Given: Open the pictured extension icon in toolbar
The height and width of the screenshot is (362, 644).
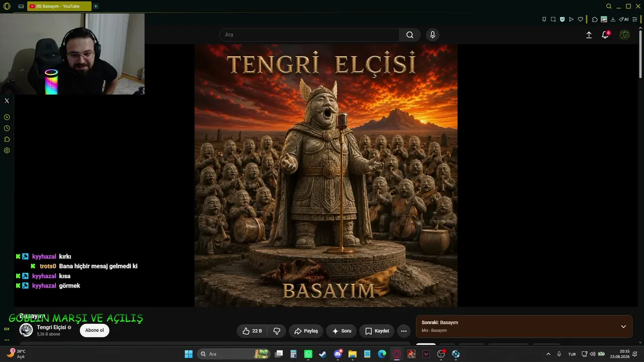Looking at the screenshot, I should tap(604, 20).
